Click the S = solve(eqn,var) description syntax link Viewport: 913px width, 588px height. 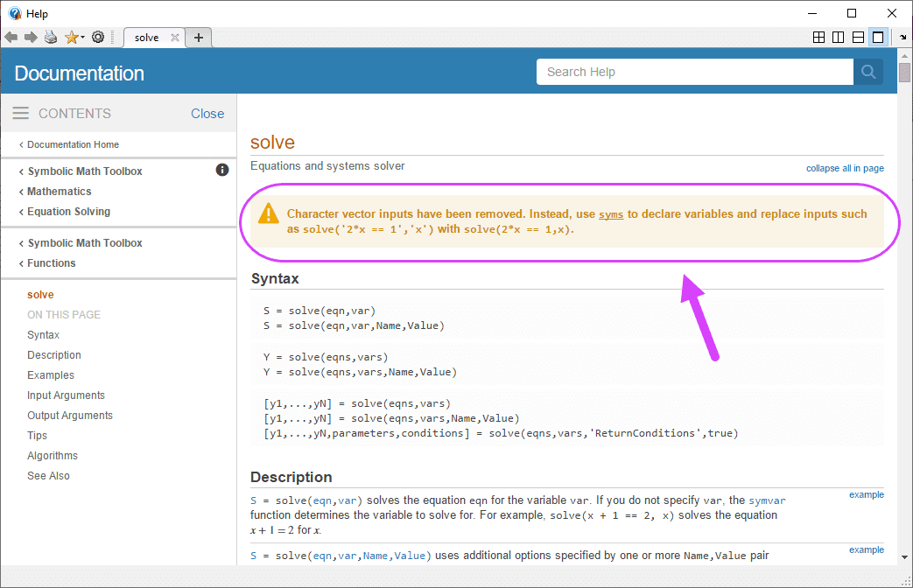[x=306, y=500]
